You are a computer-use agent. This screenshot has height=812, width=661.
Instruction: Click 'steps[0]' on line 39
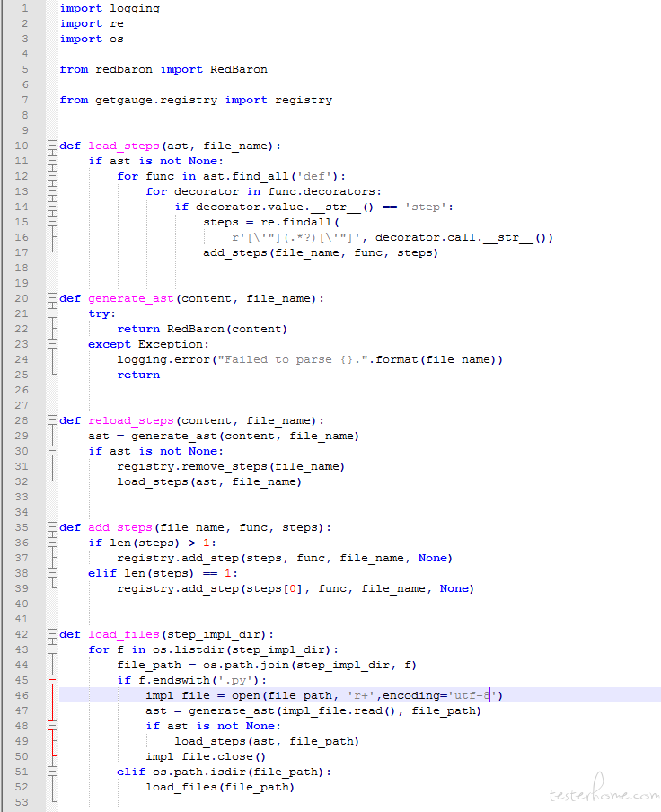[x=274, y=589]
